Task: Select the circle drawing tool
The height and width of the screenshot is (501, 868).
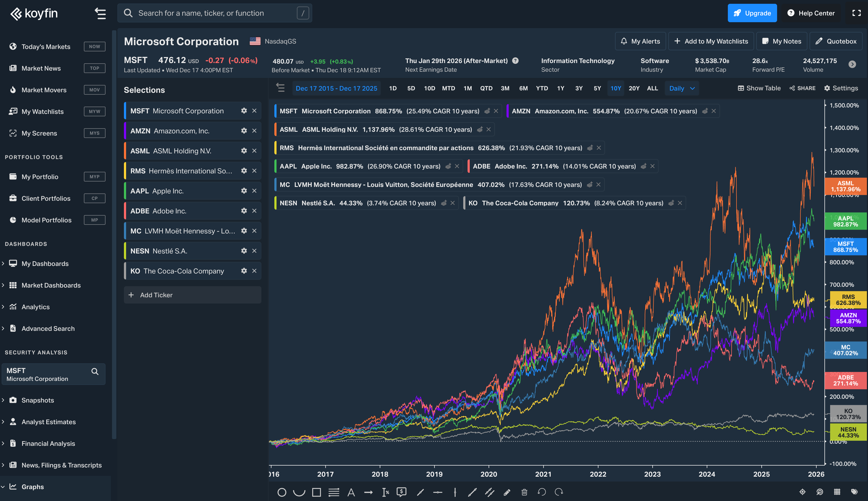Action: 282,492
